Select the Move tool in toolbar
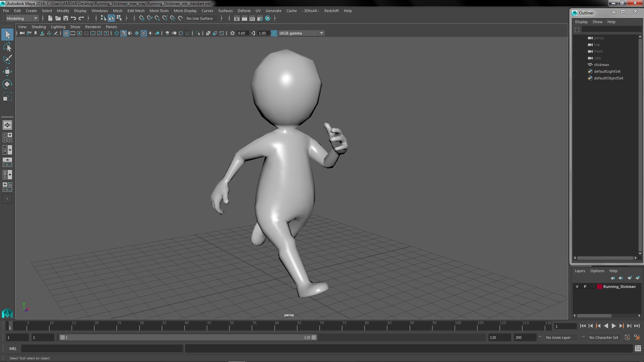This screenshot has height=362, width=644. click(x=7, y=72)
